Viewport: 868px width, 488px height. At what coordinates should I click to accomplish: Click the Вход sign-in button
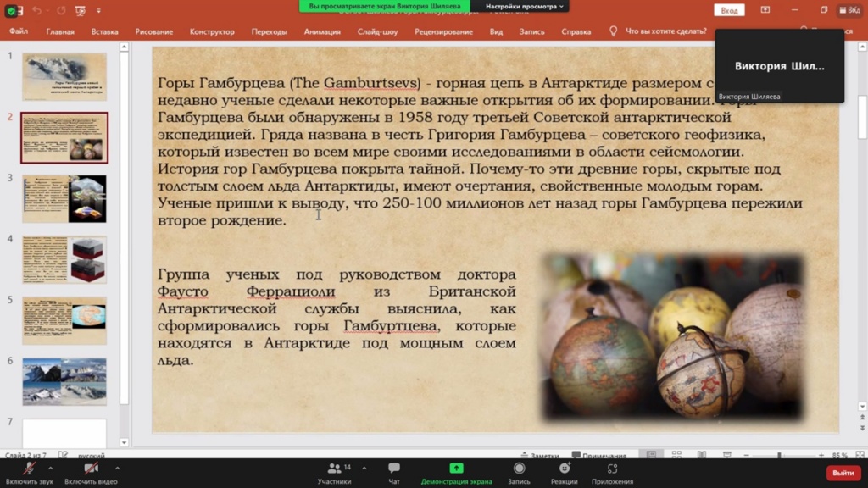729,10
